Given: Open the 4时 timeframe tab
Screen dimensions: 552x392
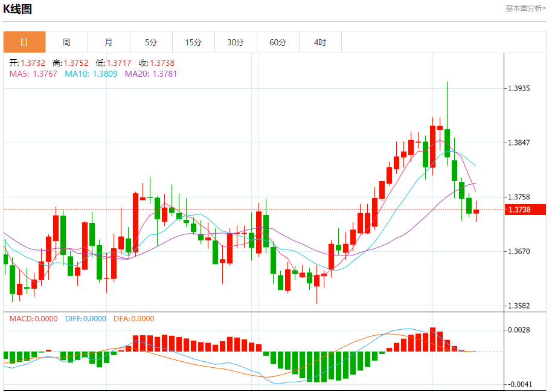Looking at the screenshot, I should (320, 42).
